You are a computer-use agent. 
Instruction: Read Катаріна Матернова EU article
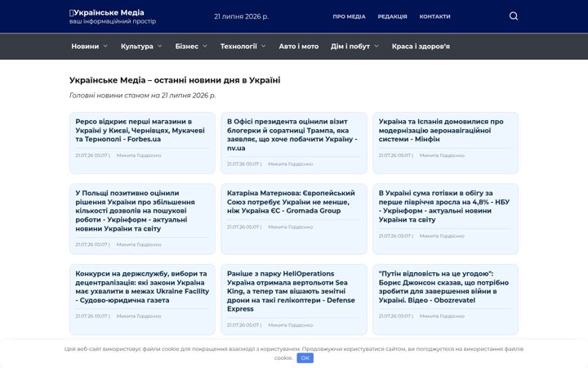tap(291, 202)
